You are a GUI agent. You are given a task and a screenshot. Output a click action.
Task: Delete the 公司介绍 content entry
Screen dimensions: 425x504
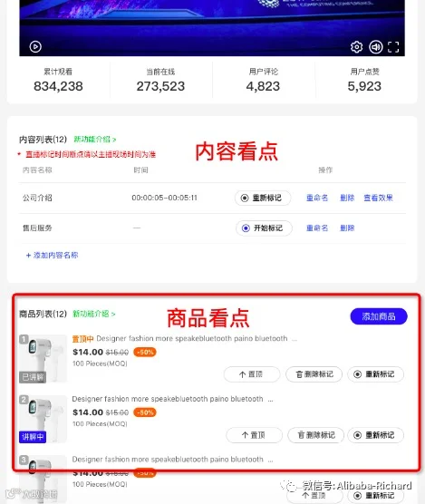[347, 198]
